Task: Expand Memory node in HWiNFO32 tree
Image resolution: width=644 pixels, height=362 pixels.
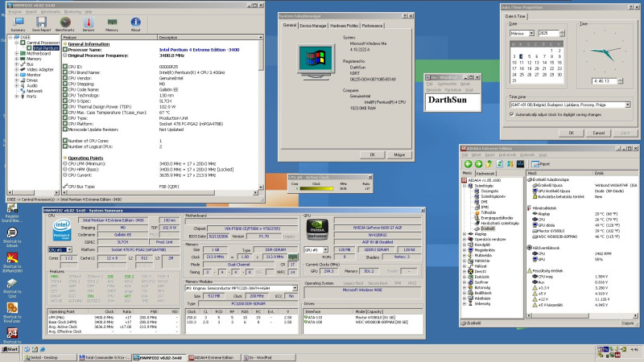Action: [x=17, y=59]
